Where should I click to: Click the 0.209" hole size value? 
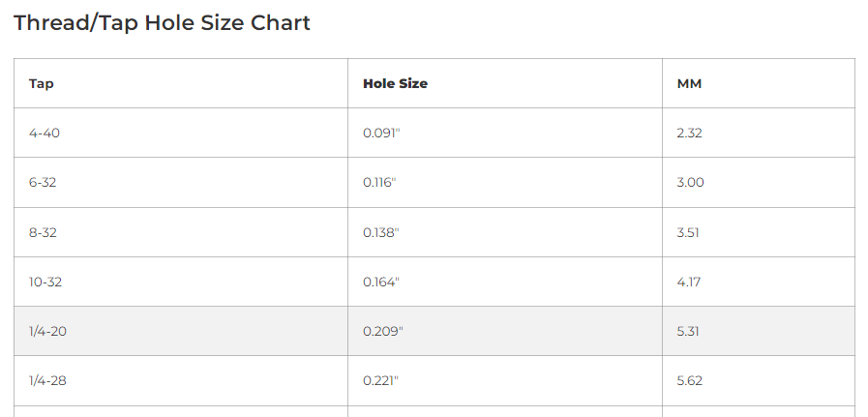[383, 331]
